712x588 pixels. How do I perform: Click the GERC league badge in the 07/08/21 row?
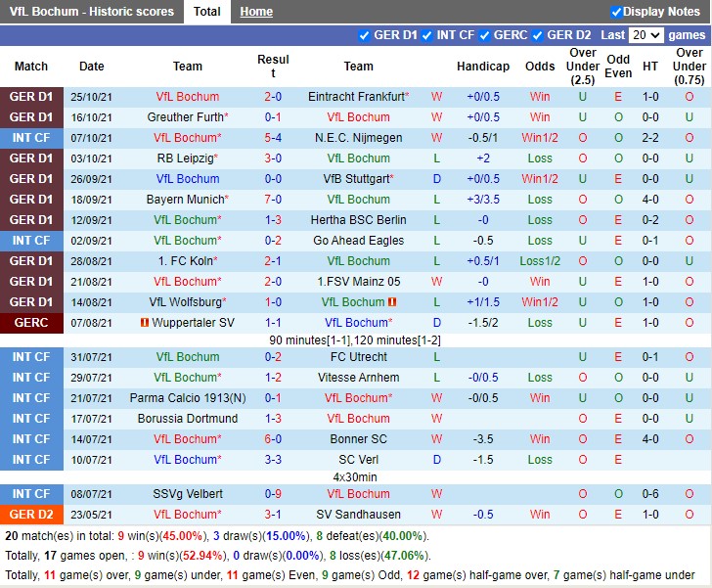pos(31,323)
